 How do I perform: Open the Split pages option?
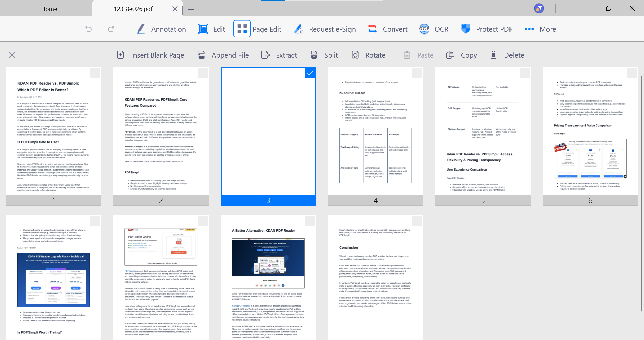tap(324, 55)
